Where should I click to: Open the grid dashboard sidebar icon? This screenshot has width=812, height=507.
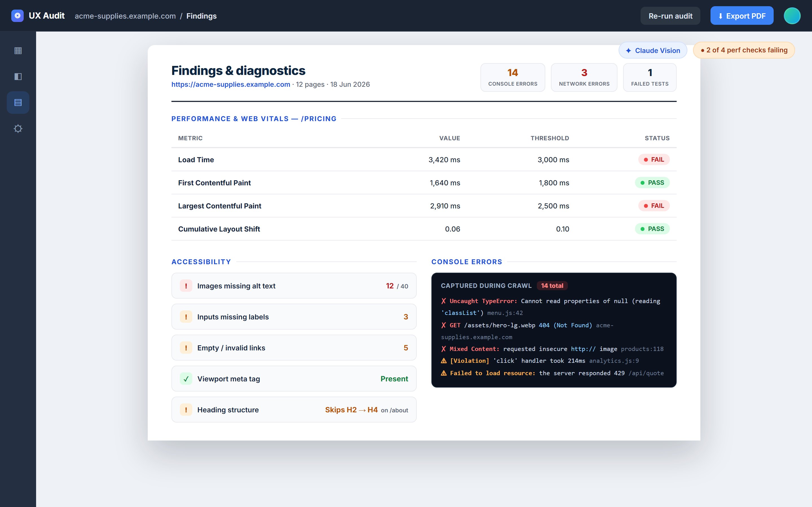18,51
